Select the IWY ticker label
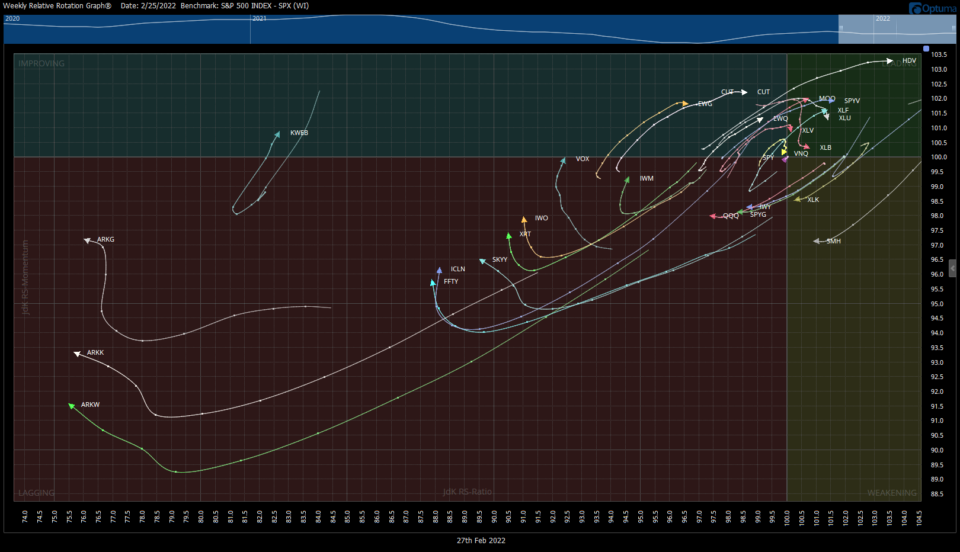 765,207
